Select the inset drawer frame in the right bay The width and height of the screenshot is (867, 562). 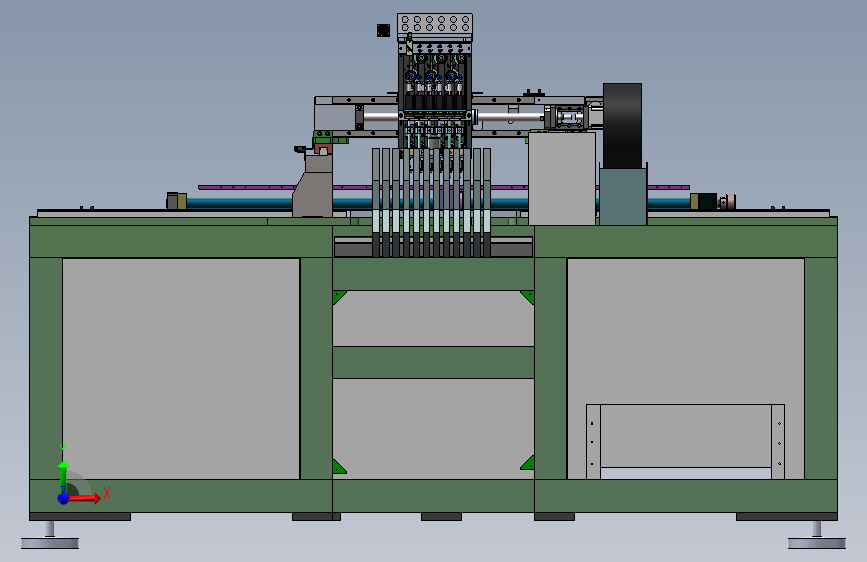point(685,441)
